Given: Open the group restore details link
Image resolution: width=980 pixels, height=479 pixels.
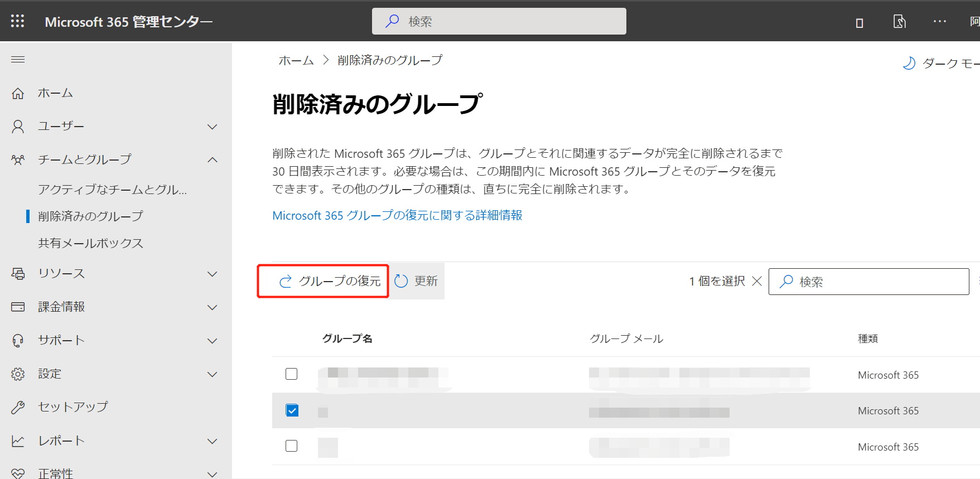Looking at the screenshot, I should click(x=397, y=215).
